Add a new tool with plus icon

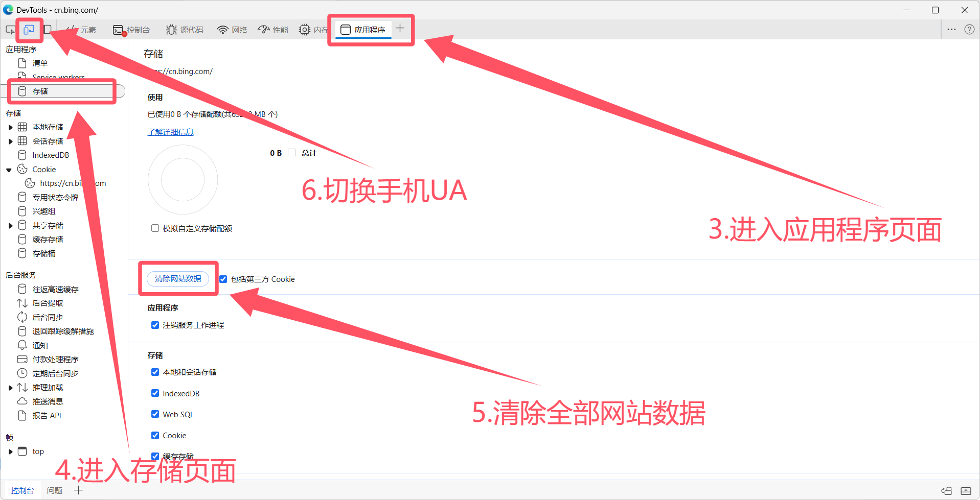click(x=400, y=29)
